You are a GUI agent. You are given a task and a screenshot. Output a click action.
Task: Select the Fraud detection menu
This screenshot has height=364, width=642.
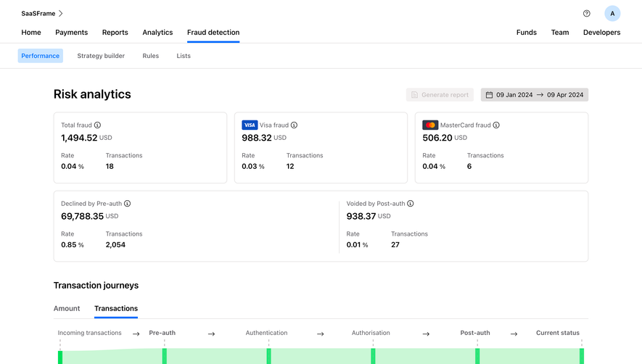(x=213, y=33)
